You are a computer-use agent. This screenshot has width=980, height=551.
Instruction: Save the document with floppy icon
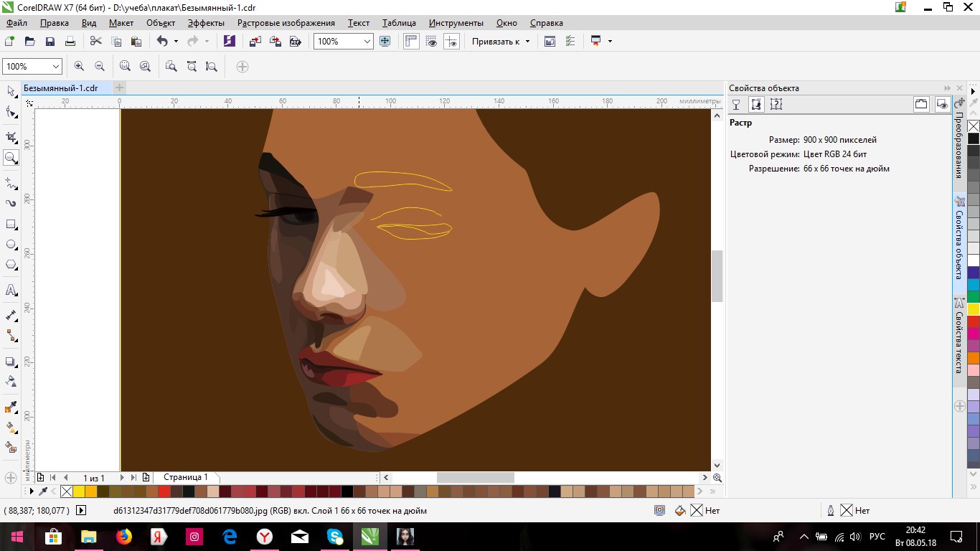pyautogui.click(x=50, y=42)
